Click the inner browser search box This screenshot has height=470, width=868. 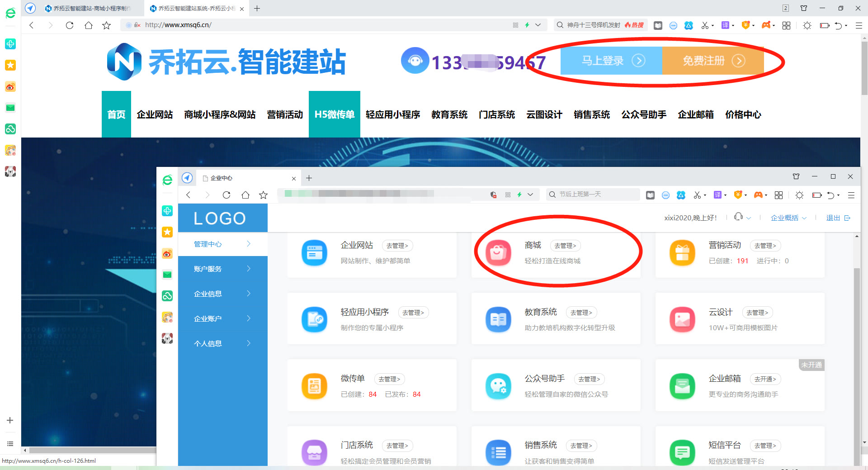[x=593, y=195]
